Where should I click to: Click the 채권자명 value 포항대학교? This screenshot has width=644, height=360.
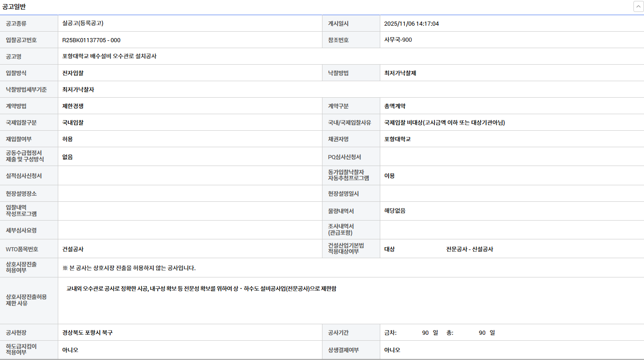(397, 139)
